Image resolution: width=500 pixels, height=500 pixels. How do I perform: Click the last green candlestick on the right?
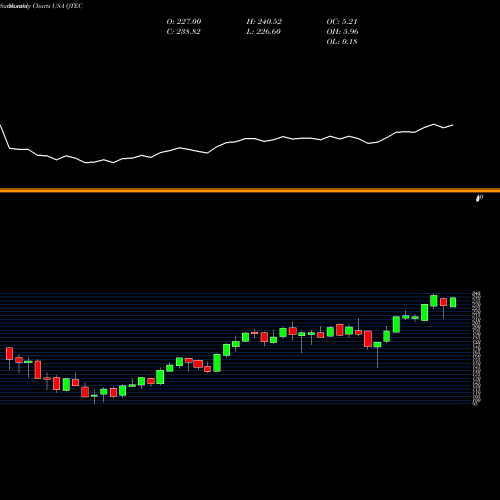[453, 302]
